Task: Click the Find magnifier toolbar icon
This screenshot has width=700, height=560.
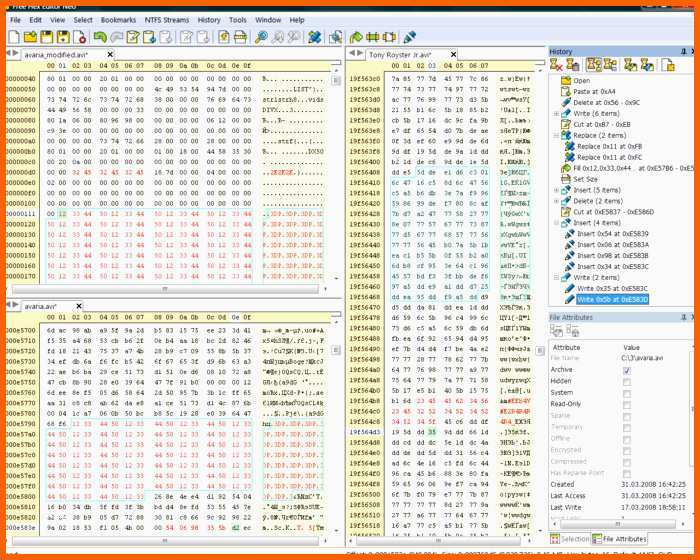Action: [x=261, y=37]
